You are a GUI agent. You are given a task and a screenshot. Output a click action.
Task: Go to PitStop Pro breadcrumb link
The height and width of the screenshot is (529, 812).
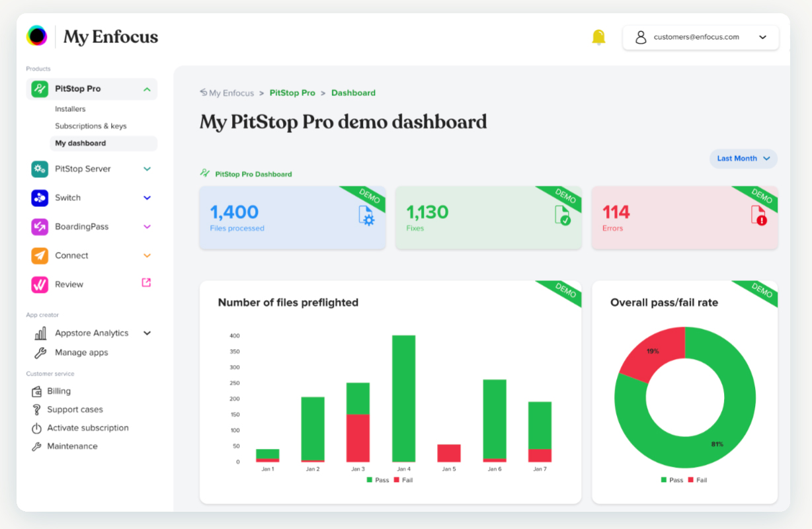tap(292, 93)
